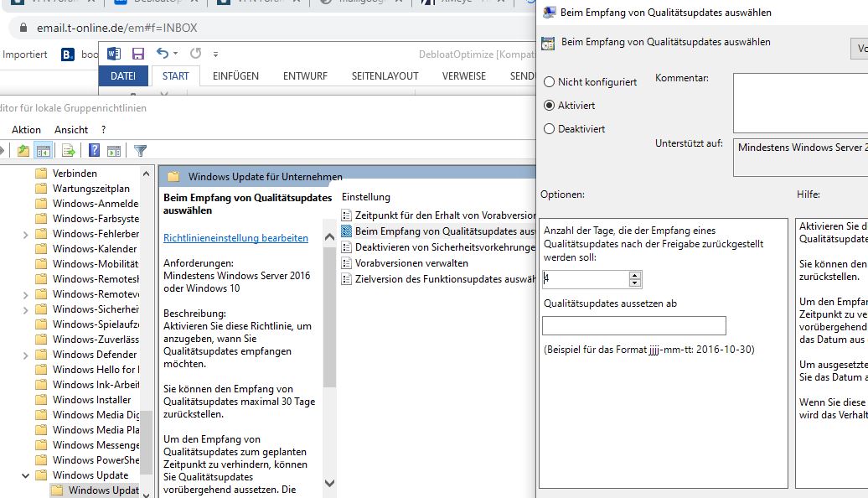Click the Windows Messenger folder icon
Image resolution: width=868 pixels, height=498 pixels.
click(41, 445)
